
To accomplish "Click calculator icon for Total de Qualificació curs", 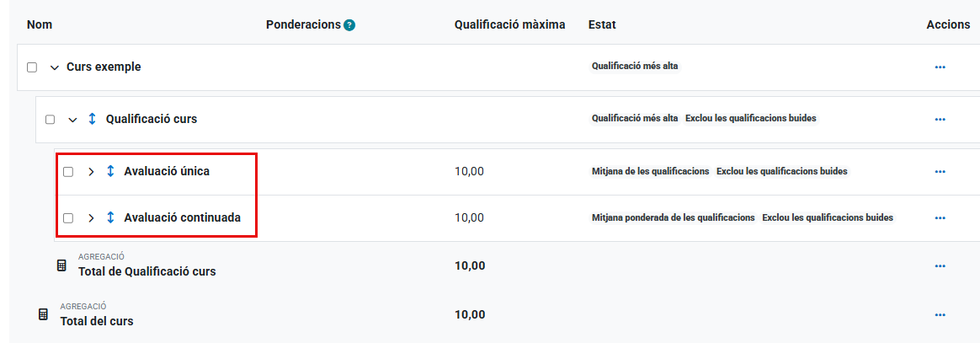I will point(61,265).
